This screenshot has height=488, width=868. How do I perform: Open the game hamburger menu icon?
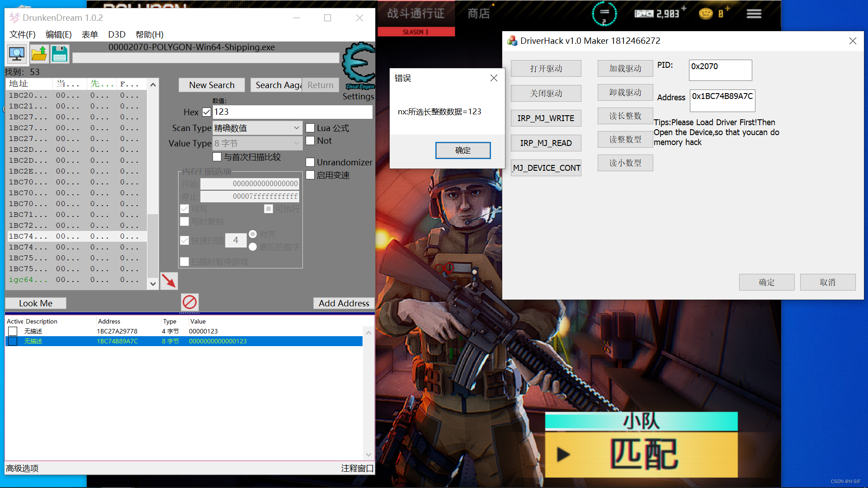tap(754, 14)
